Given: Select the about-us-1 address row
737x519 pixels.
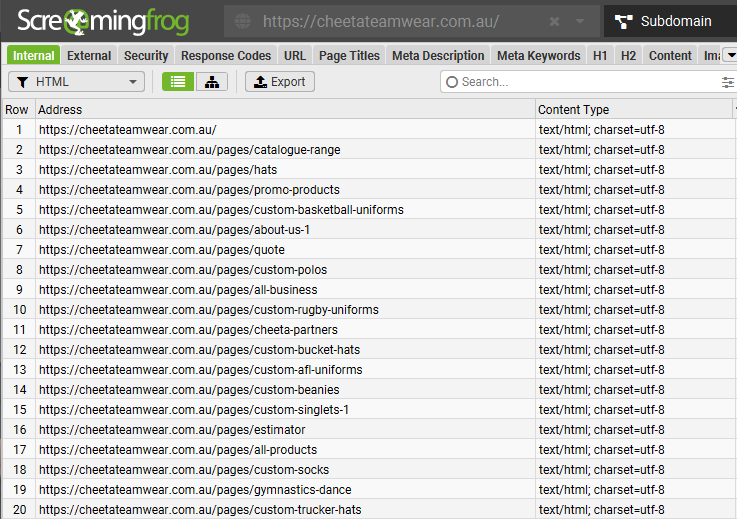Looking at the screenshot, I should tap(285, 230).
